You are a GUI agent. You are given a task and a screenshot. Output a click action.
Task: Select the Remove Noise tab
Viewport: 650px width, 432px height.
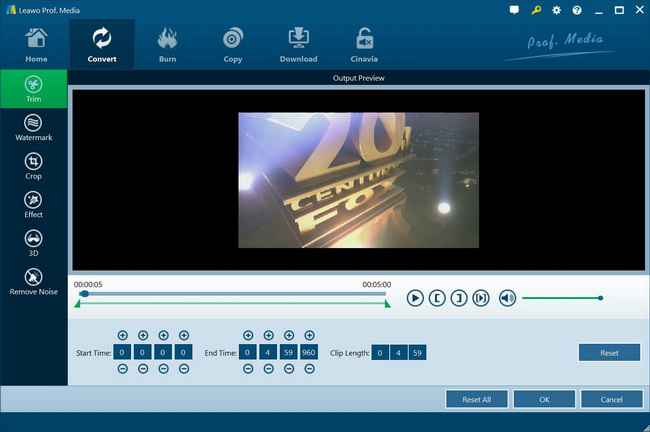pyautogui.click(x=34, y=282)
